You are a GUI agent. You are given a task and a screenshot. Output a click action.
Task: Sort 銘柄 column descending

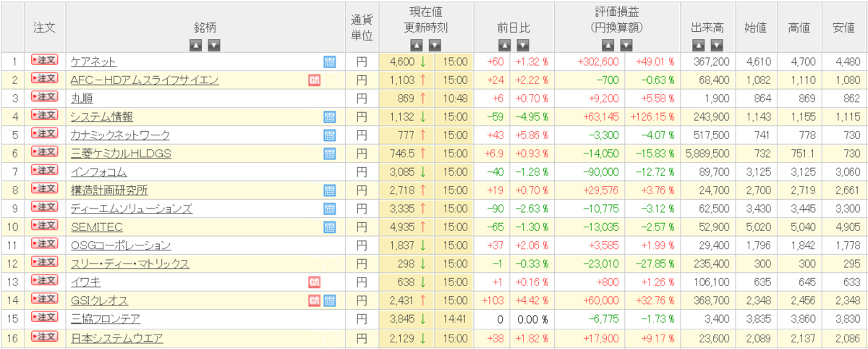click(x=214, y=45)
